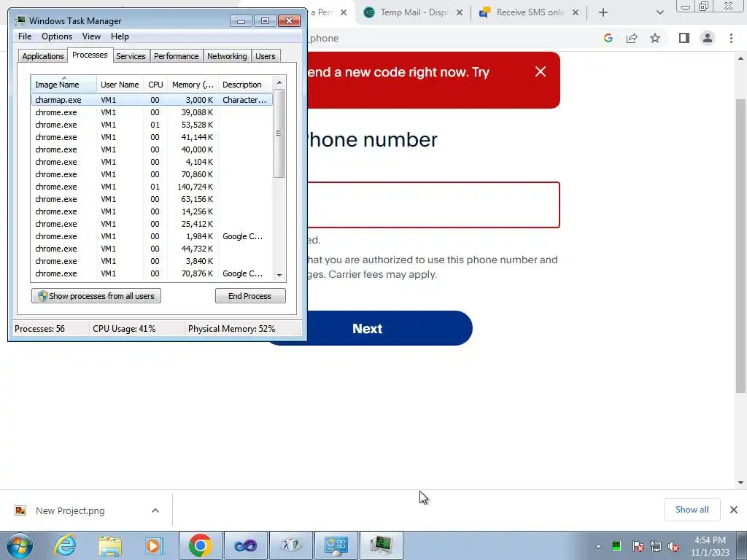
Task: Close the Receive SMS online tab
Action: (576, 12)
